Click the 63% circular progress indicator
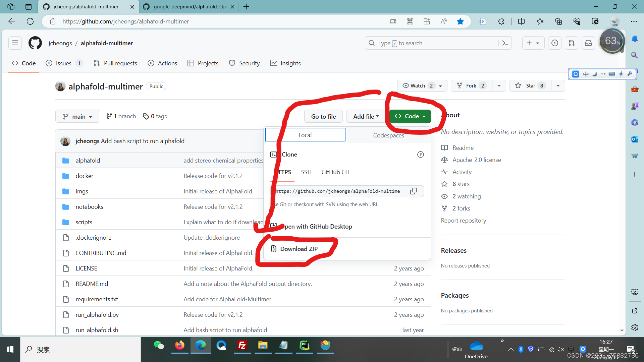Viewport: 644px width, 362px height. click(x=612, y=41)
